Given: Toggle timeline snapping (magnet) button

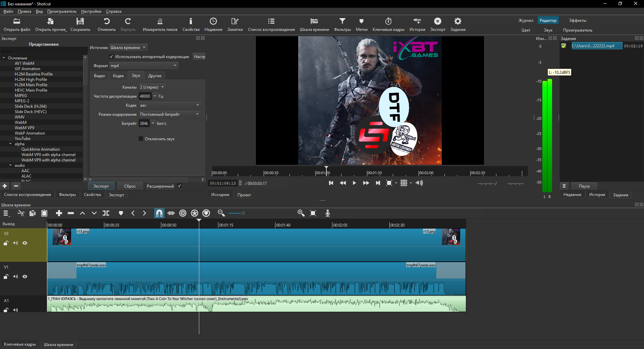Looking at the screenshot, I should click(x=159, y=213).
